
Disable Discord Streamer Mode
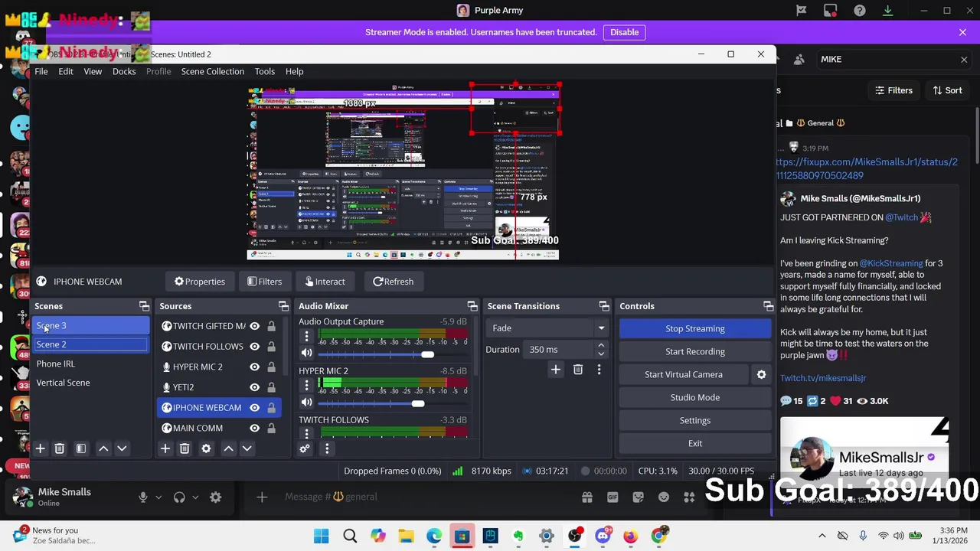point(625,32)
